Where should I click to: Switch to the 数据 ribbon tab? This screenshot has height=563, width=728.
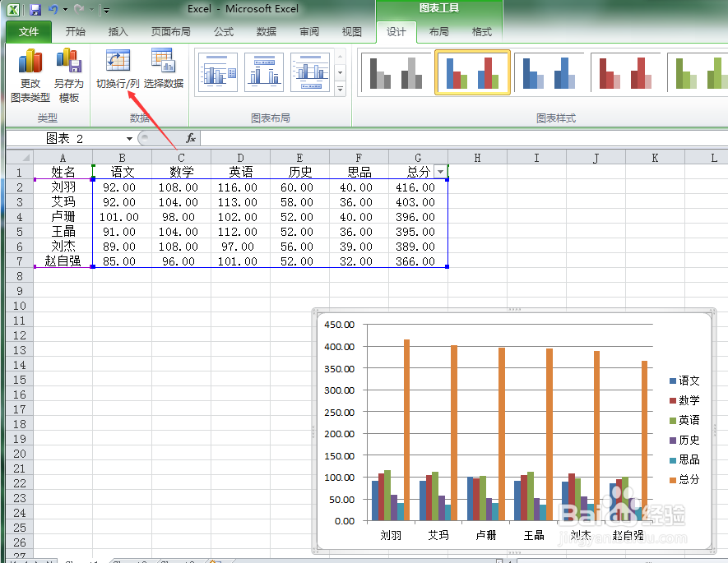pyautogui.click(x=266, y=31)
